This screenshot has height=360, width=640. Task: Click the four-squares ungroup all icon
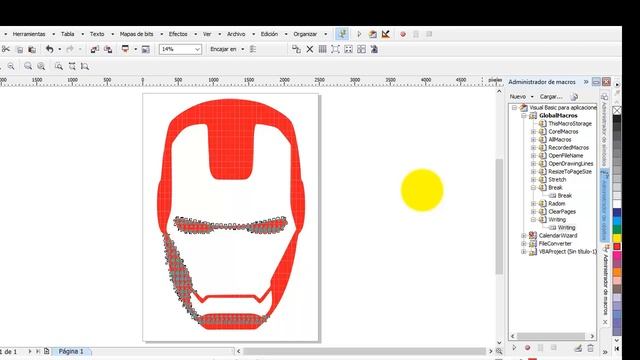pyautogui.click(x=361, y=49)
